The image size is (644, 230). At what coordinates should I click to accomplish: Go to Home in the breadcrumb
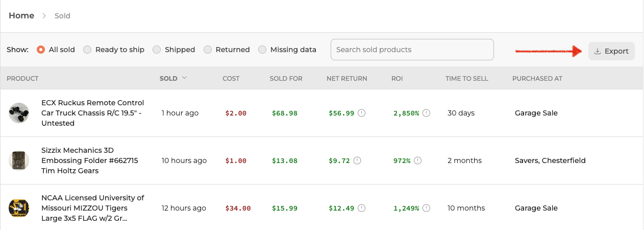pos(21,15)
